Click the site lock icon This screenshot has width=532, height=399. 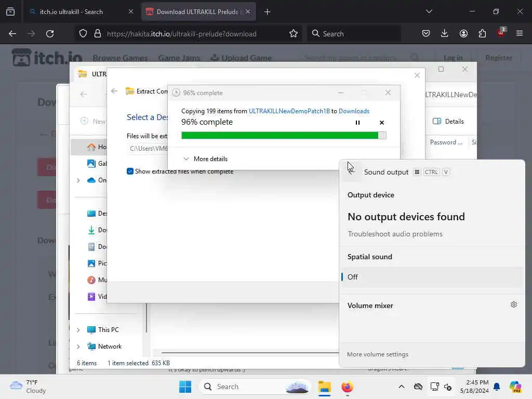tap(98, 34)
